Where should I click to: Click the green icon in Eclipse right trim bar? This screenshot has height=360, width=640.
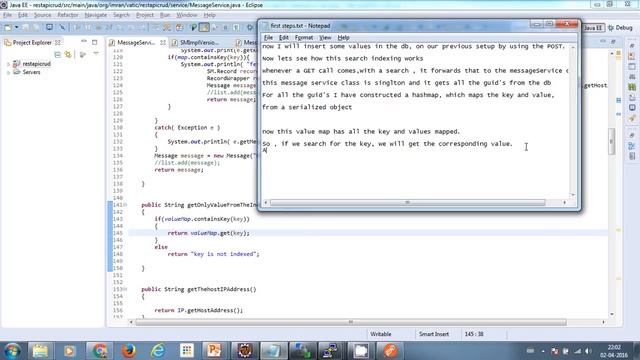[632, 87]
